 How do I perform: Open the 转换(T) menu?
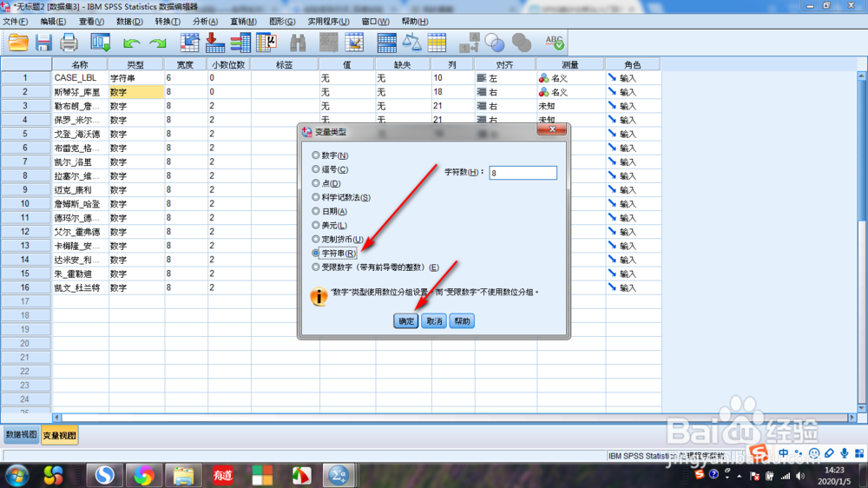click(x=168, y=22)
